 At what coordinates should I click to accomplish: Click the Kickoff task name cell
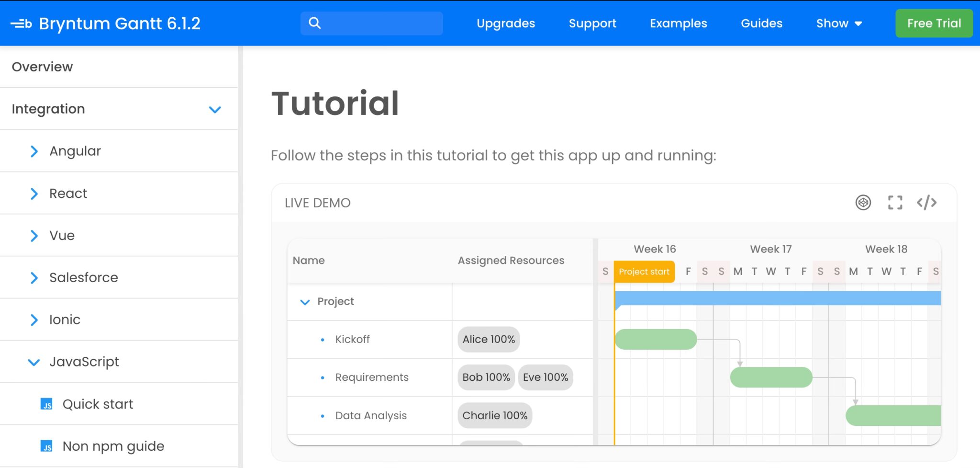click(369, 340)
